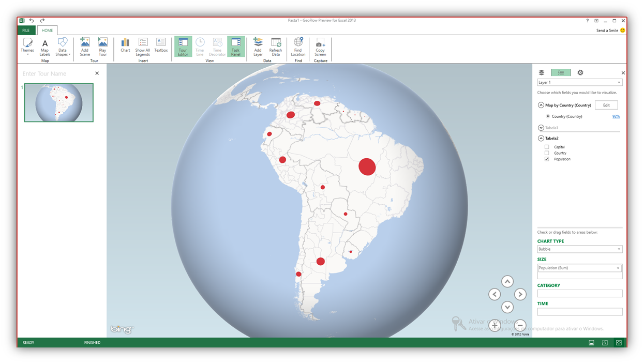This screenshot has height=364, width=644.
Task: Click the Edit button for Map by Country
Action: pyautogui.click(x=606, y=104)
